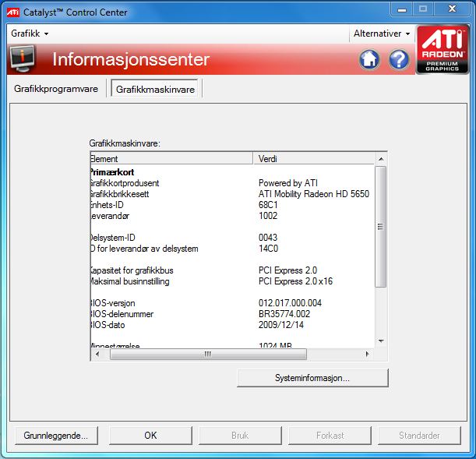This screenshot has width=476, height=459.
Task: Click the Maksimal businnstilling label
Action: pos(130,281)
